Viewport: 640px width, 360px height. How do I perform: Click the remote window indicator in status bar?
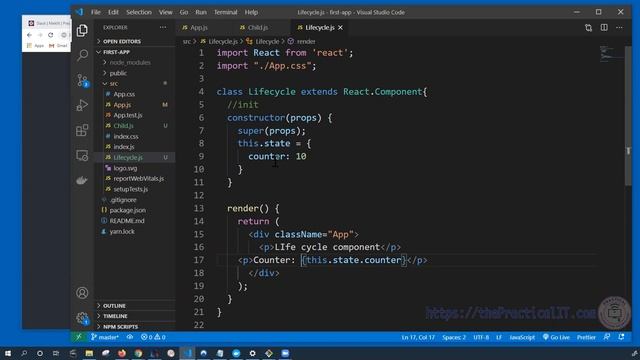point(78,337)
